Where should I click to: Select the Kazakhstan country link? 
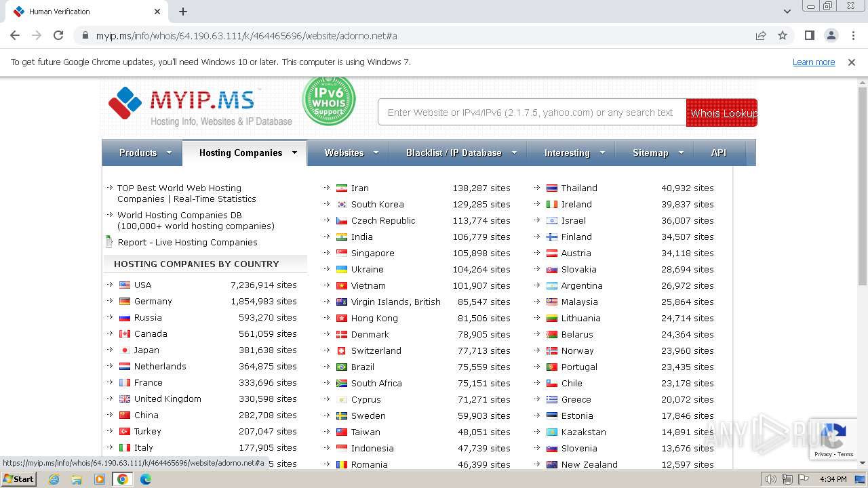click(x=584, y=432)
